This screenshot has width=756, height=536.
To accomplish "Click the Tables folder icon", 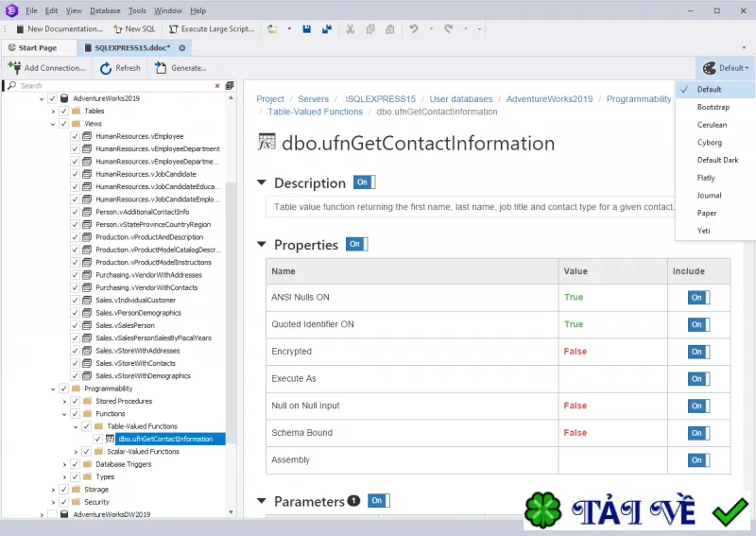I will pyautogui.click(x=76, y=111).
